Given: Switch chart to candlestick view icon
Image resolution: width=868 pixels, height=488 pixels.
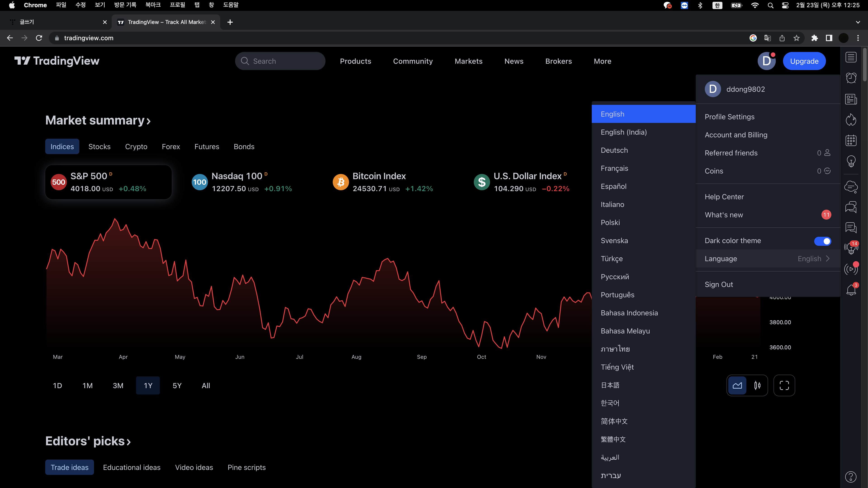Looking at the screenshot, I should [757, 385].
